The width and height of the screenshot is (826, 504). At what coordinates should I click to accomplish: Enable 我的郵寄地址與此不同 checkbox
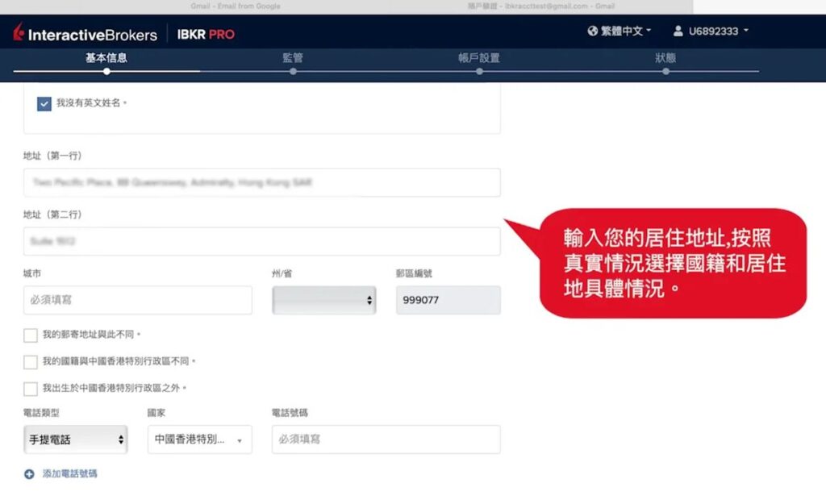[x=31, y=335]
